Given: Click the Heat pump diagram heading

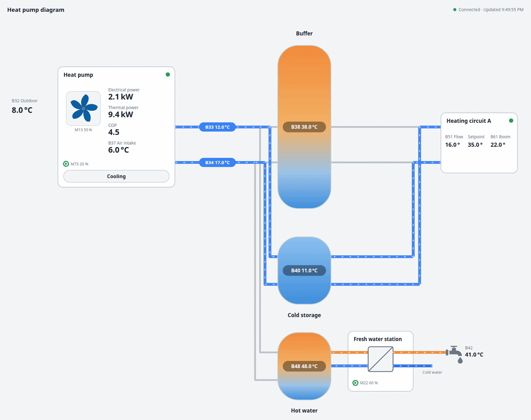Looking at the screenshot, I should tap(36, 10).
